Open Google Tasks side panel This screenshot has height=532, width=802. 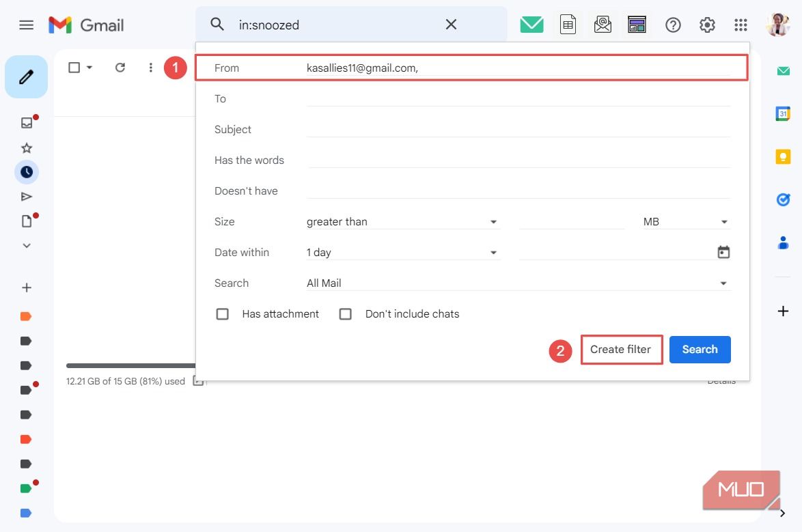[783, 199]
